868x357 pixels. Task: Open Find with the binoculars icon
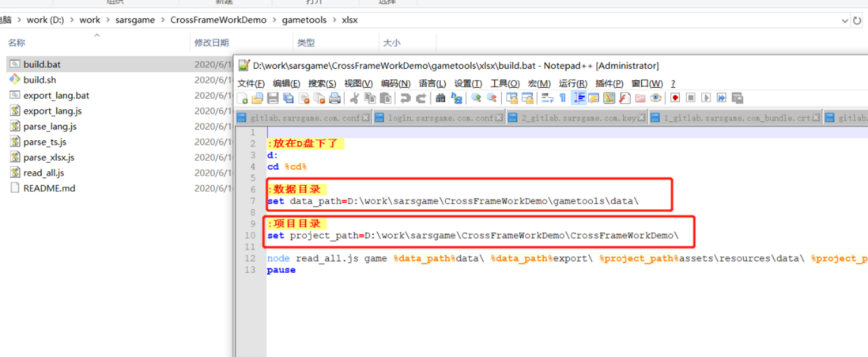[440, 98]
